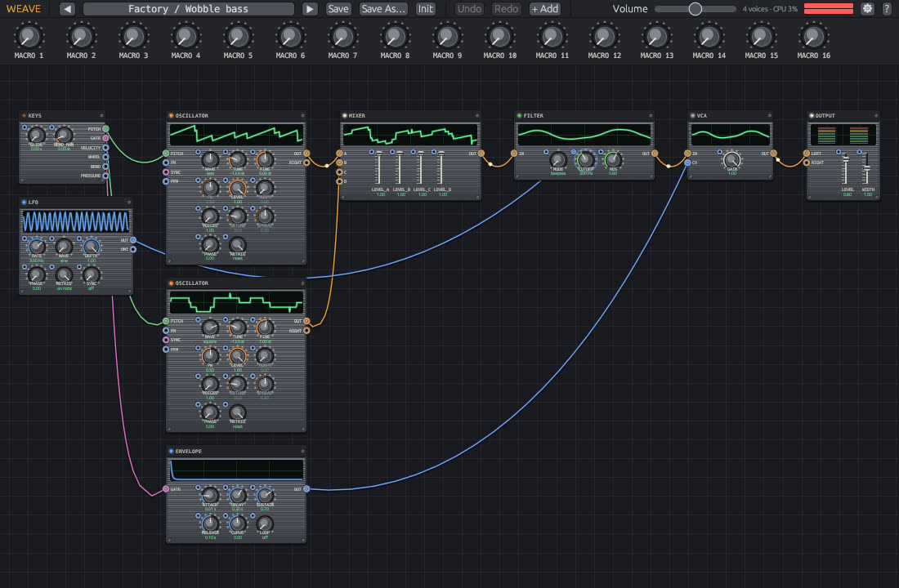This screenshot has width=899, height=588.
Task: Click the Save button
Action: tap(338, 9)
